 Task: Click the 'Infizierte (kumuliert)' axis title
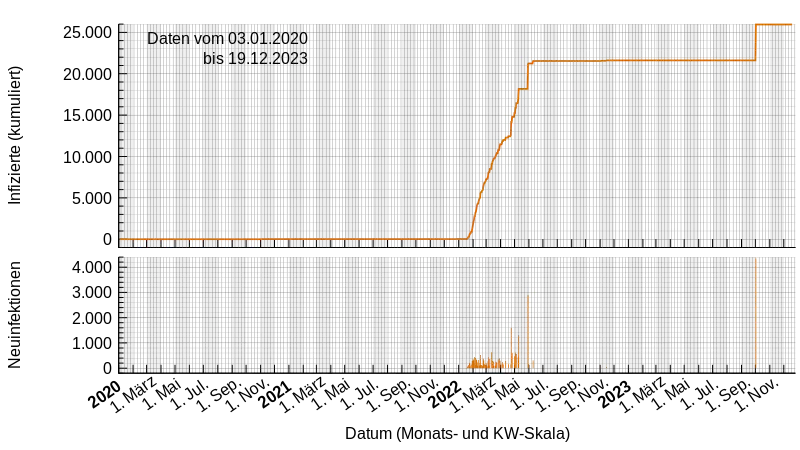tap(15, 136)
